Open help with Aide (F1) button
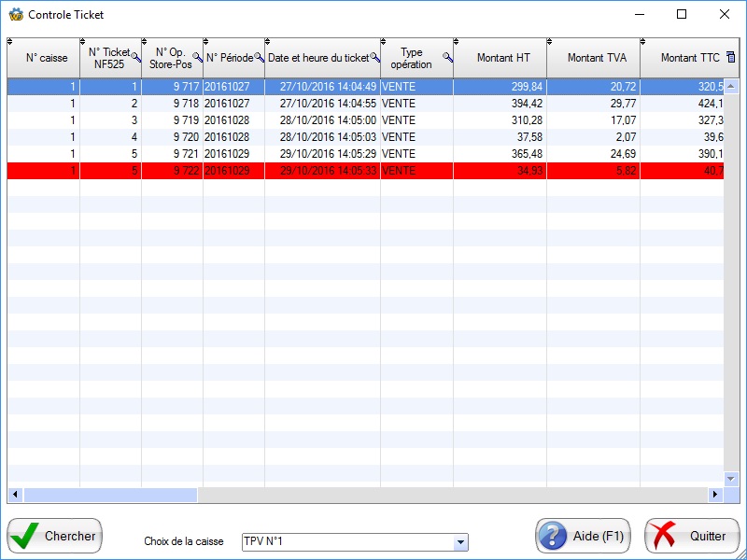747x560 pixels. 583,536
